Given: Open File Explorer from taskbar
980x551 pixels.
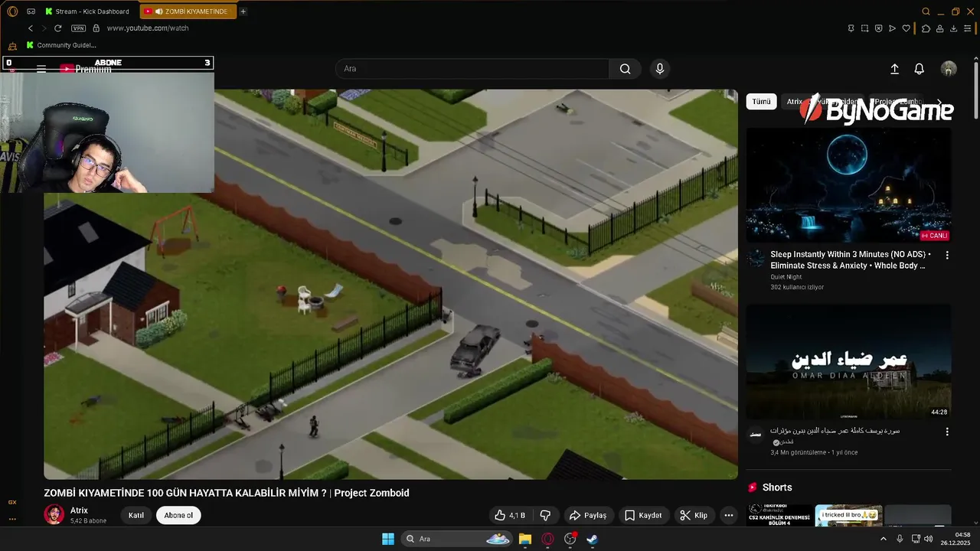Looking at the screenshot, I should tap(525, 539).
